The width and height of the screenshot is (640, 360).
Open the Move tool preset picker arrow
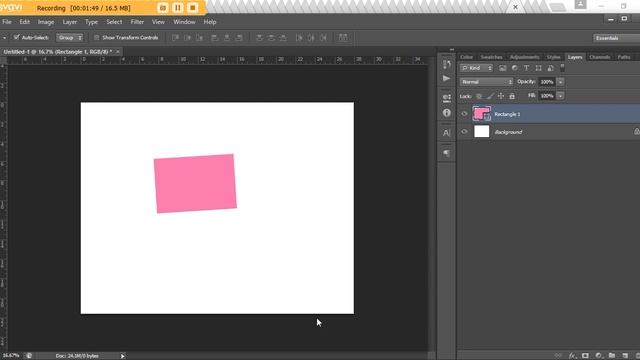click(x=4, y=38)
